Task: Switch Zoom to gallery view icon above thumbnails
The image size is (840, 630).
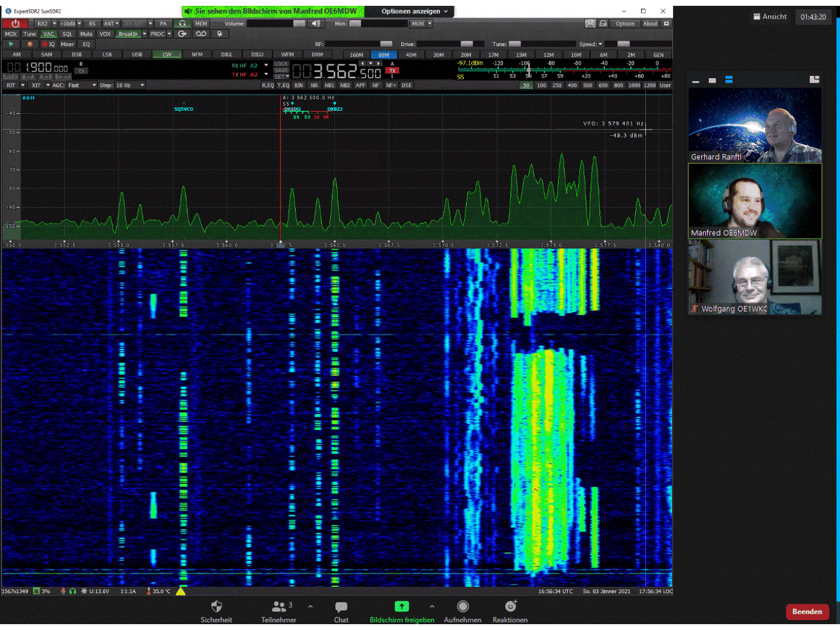Action: (x=729, y=80)
